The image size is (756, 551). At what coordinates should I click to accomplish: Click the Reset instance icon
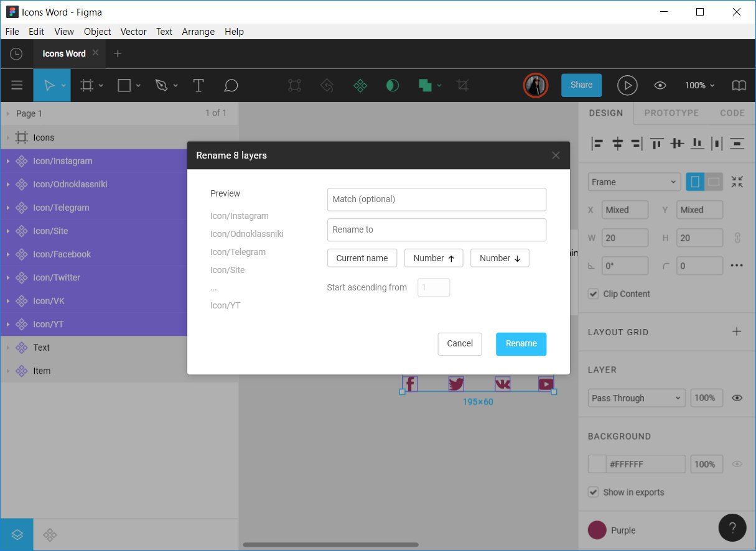pyautogui.click(x=327, y=85)
